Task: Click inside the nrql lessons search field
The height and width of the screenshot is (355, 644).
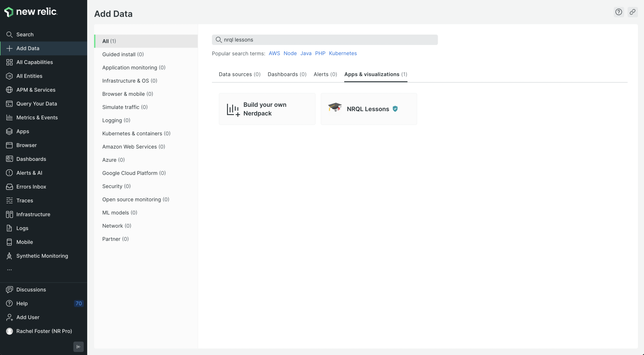Action: [x=325, y=40]
